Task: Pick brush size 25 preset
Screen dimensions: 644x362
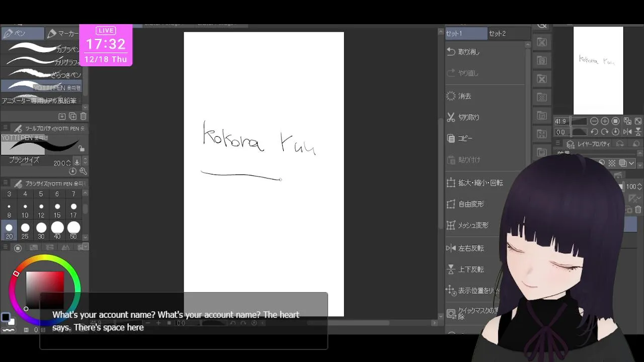Action: pos(25,231)
